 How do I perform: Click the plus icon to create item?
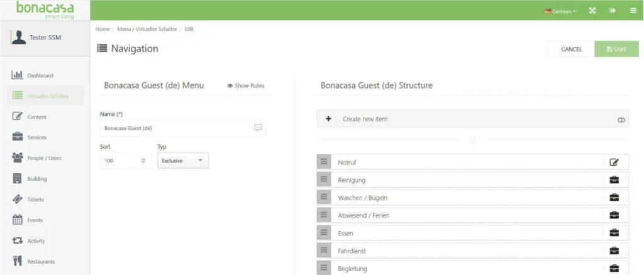click(x=328, y=119)
